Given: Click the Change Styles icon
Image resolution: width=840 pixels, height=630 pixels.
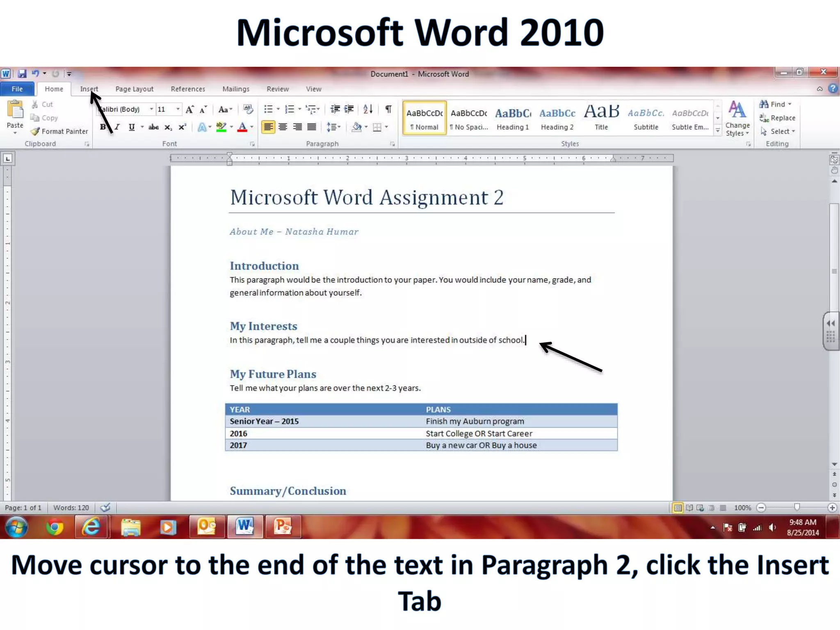Looking at the screenshot, I should (737, 119).
